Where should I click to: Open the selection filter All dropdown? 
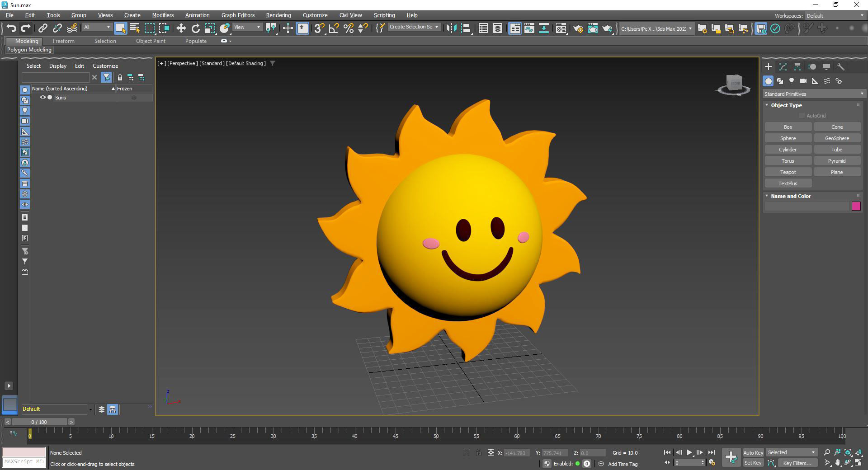pos(97,28)
